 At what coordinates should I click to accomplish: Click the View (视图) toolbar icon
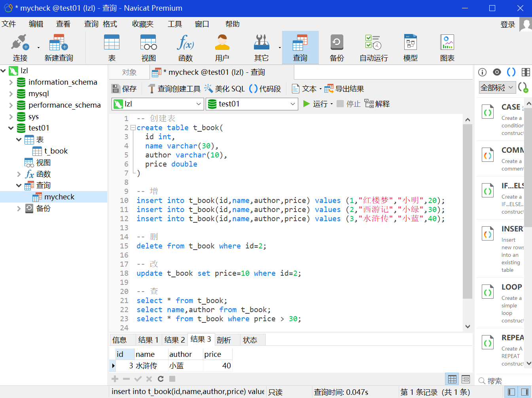tap(148, 47)
